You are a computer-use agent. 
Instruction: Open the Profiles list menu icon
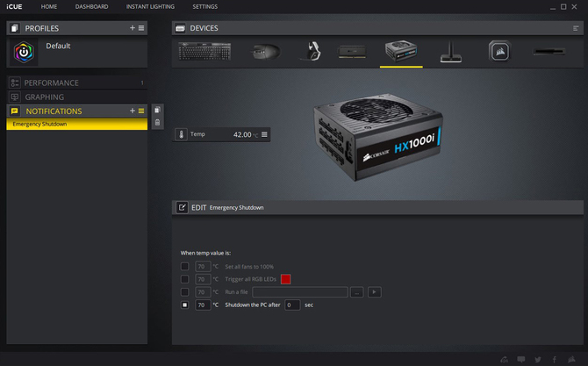141,28
